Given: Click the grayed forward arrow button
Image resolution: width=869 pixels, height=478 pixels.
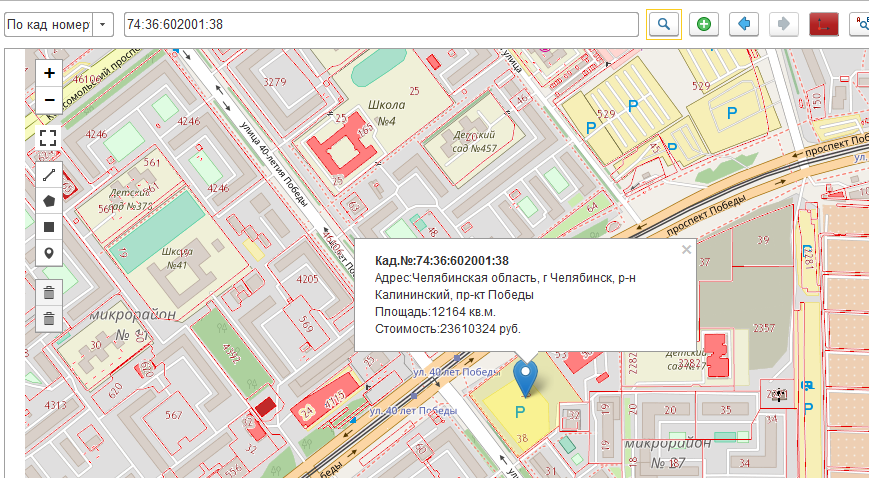Looking at the screenshot, I should (784, 24).
